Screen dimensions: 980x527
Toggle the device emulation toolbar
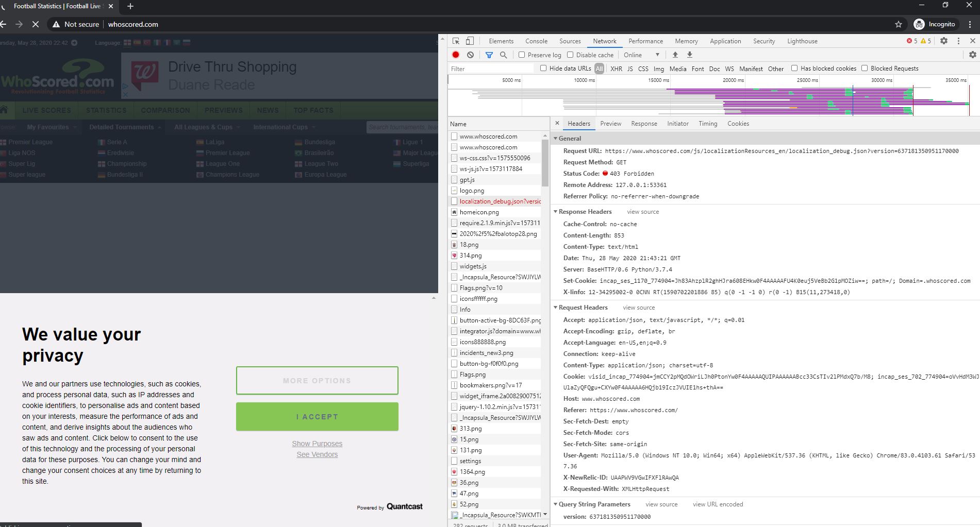[x=469, y=41]
